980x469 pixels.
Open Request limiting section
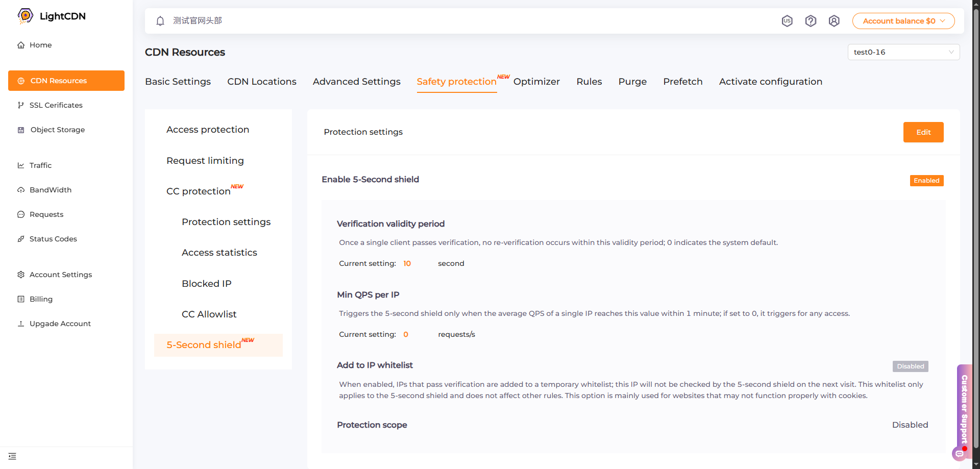tap(205, 161)
